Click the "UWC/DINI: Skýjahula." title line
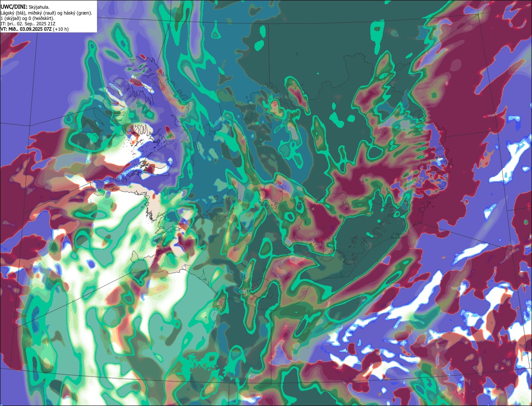The image size is (532, 406). tap(25, 7)
